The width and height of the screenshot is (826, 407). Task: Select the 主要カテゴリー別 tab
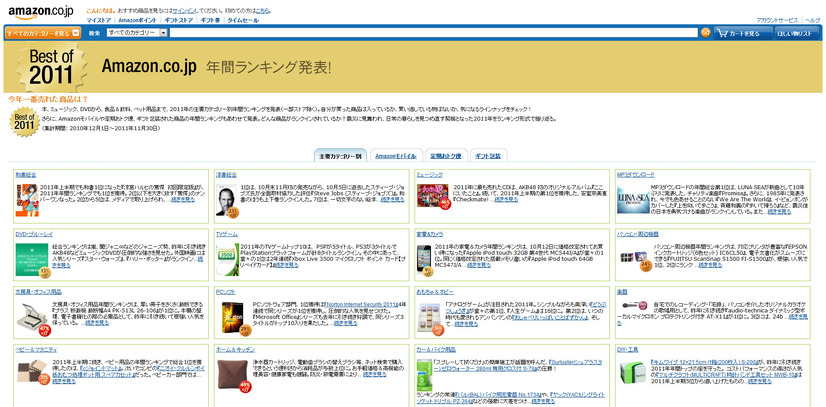click(x=340, y=156)
